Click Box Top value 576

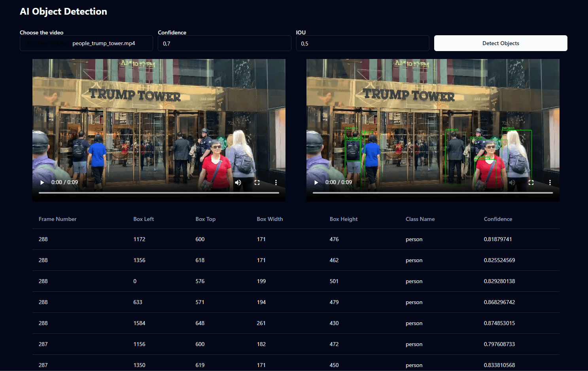200,281
